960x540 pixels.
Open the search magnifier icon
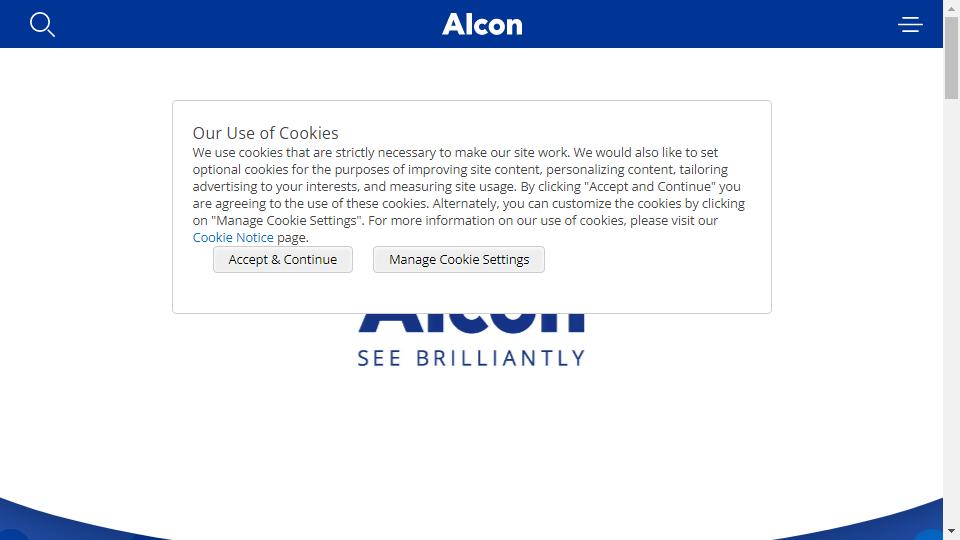coord(42,24)
